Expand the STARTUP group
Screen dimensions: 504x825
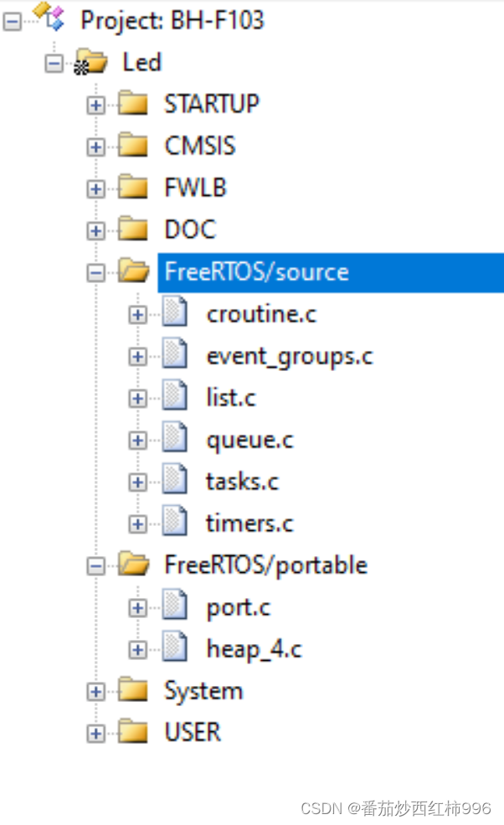pos(95,104)
